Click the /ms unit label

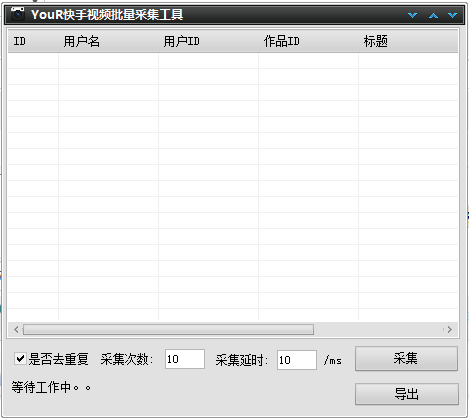[x=332, y=360]
